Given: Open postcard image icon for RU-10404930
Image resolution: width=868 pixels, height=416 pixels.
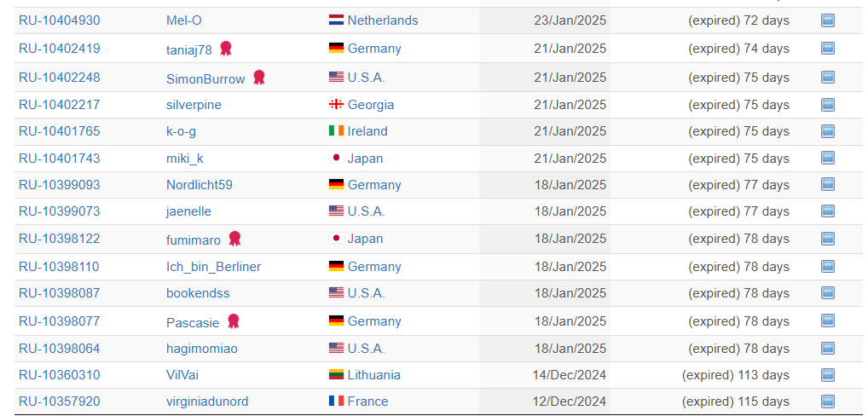Looking at the screenshot, I should (x=828, y=21).
